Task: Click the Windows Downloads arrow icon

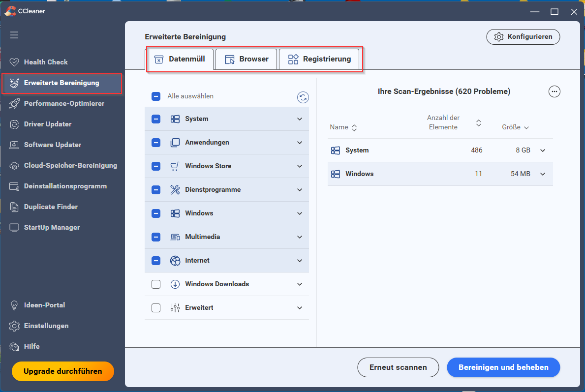Action: tap(175, 284)
